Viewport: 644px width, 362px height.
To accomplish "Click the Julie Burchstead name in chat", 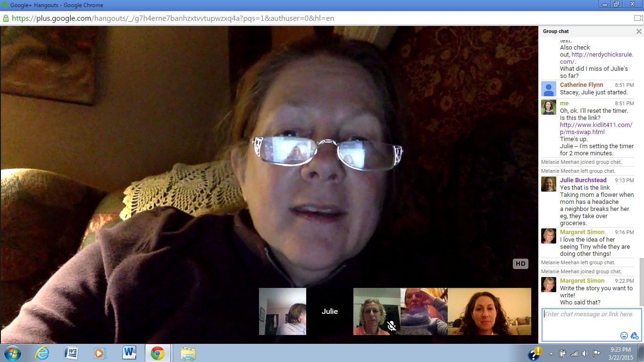I will pos(583,180).
